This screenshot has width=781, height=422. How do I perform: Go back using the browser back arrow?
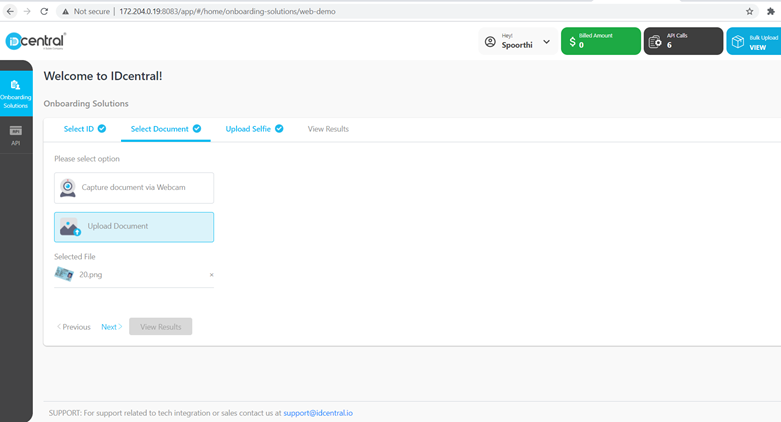click(10, 11)
